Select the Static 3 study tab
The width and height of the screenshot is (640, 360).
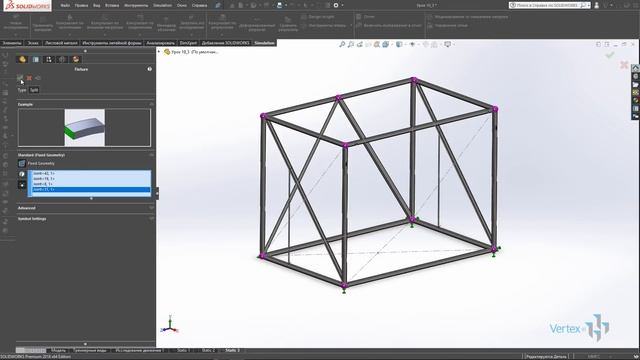pos(233,350)
